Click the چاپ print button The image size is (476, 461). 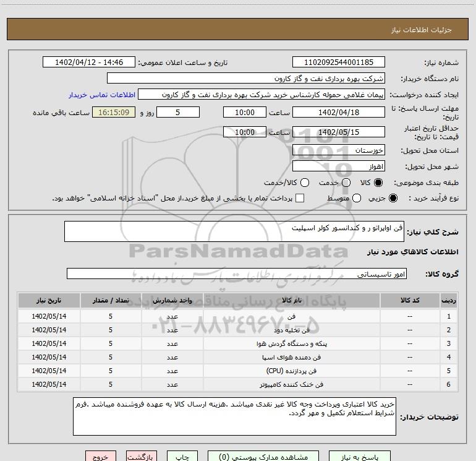tap(182, 457)
